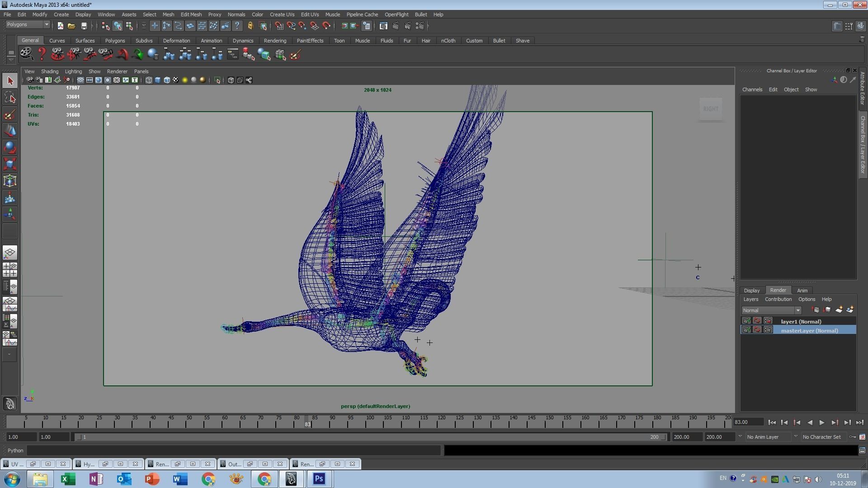Click the current frame 83.00 field
The width and height of the screenshot is (868, 488).
[749, 422]
